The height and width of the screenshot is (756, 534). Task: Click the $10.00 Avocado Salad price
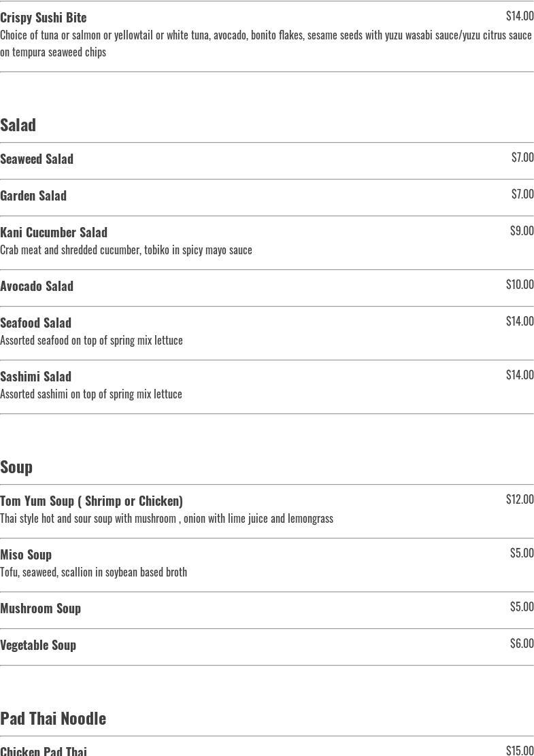pos(520,285)
